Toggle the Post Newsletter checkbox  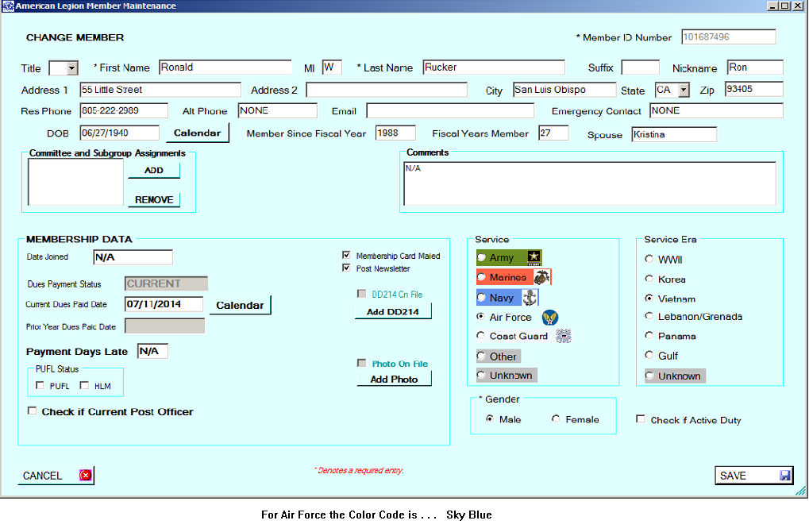point(346,268)
